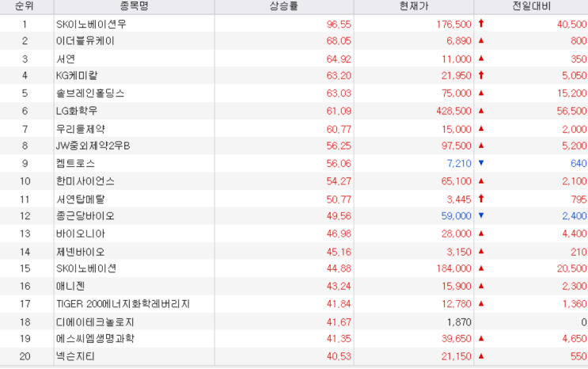Click red up triangle in 바이오니아 row
588x369 pixels.
481,233
